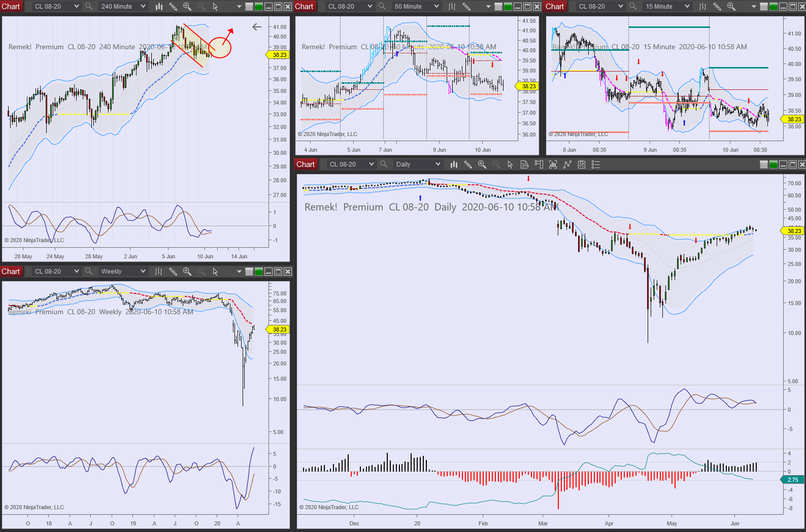806x532 pixels.
Task: Open drawing tools icon in Weekly chart
Action: tap(173, 272)
